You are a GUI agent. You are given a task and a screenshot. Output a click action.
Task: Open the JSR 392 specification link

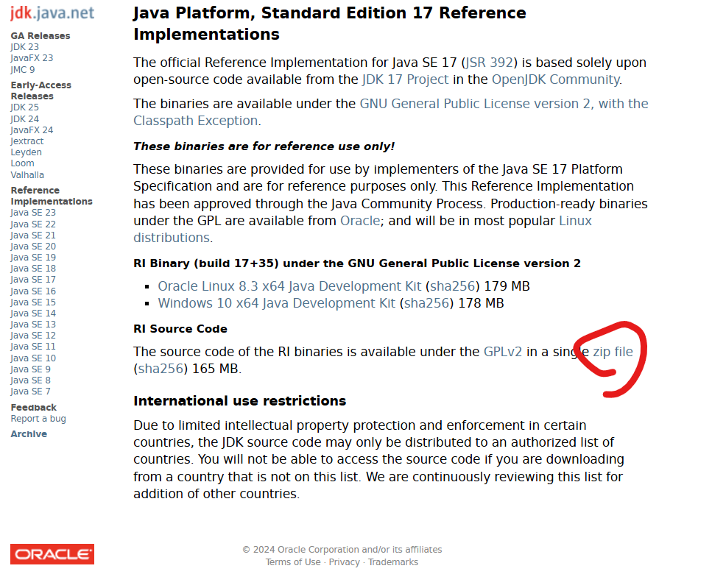click(490, 63)
